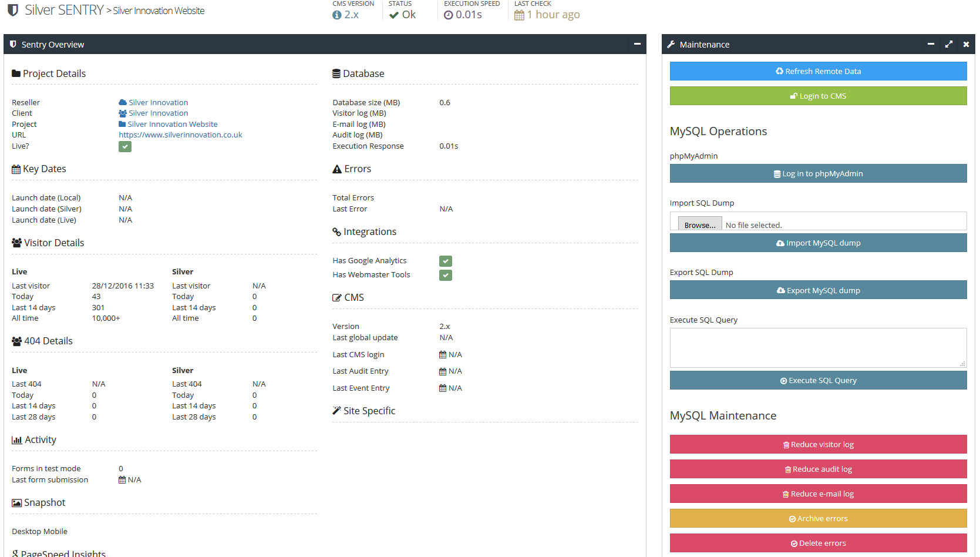Click Log in to phpMyAdmin button
This screenshot has height=557, width=980.
coord(818,173)
